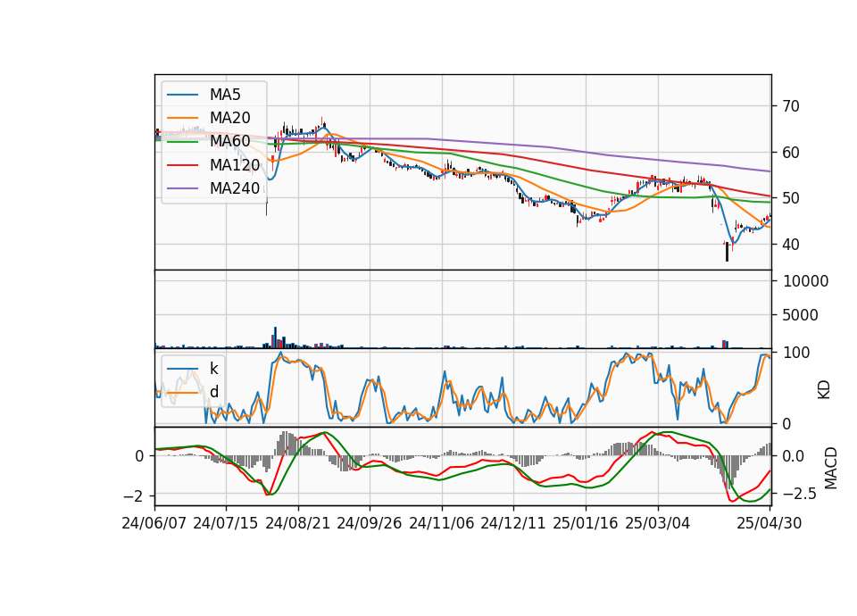The image size is (857, 616).
Task: Click the price axis value 50
Action: click(790, 198)
